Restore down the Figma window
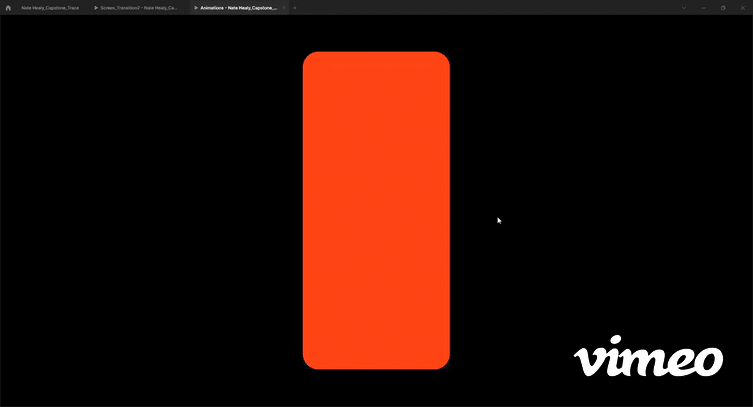The height and width of the screenshot is (407, 753). 723,8
